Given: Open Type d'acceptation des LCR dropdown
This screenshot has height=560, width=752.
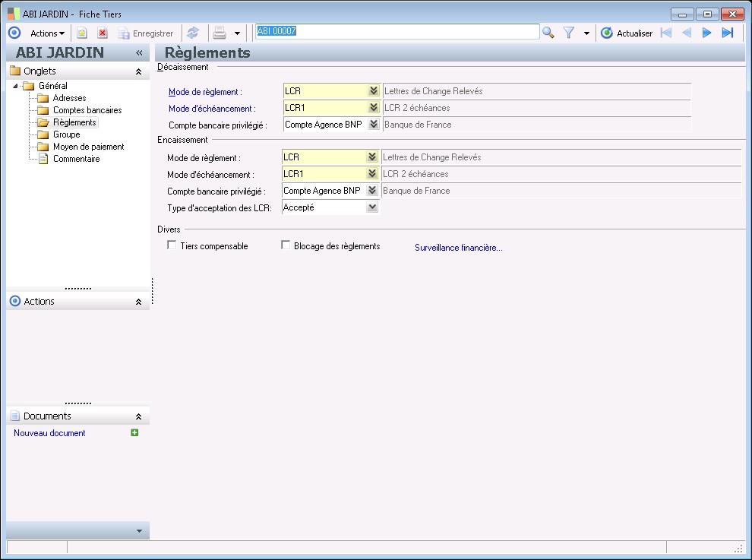Looking at the screenshot, I should pos(371,207).
